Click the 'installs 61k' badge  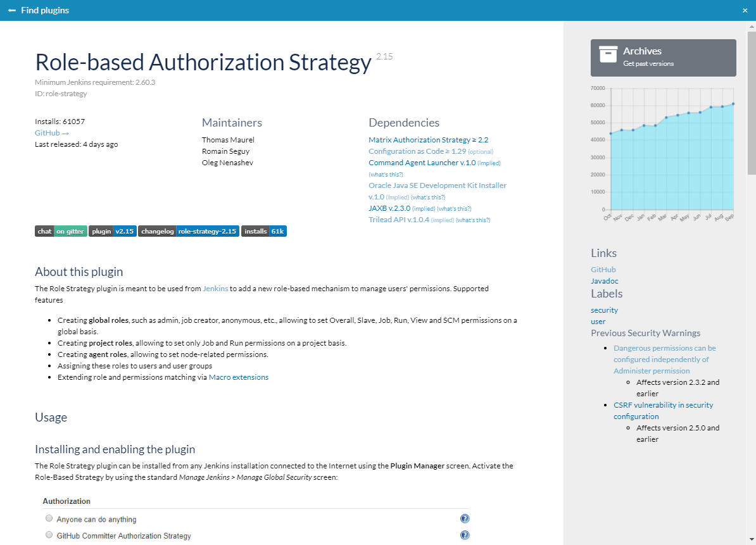[263, 231]
